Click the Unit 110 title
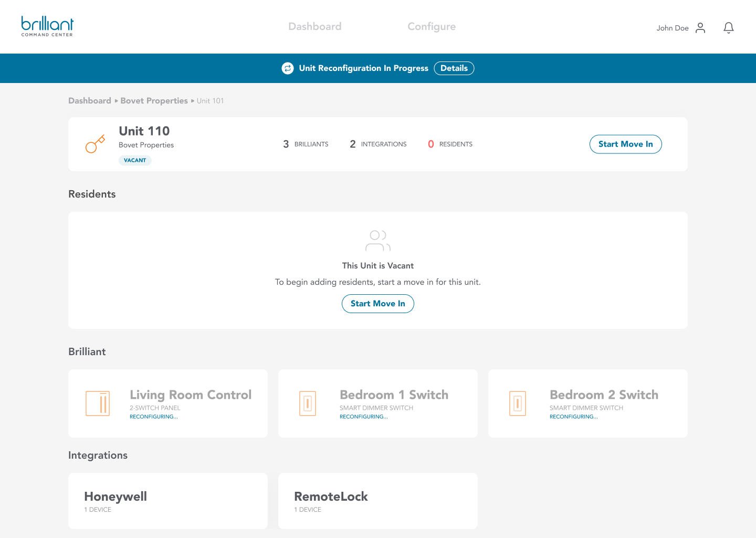The width and height of the screenshot is (756, 538). [x=144, y=131]
